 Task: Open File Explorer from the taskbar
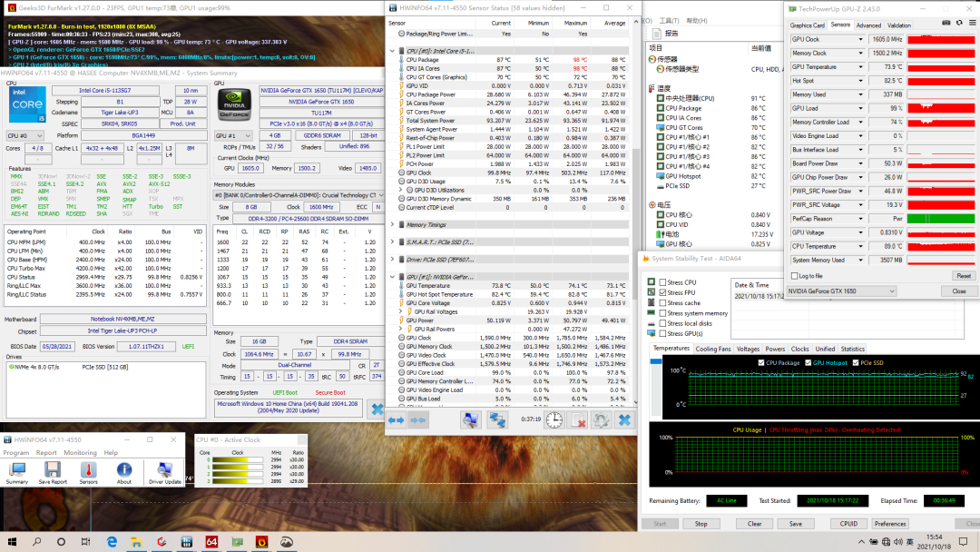pos(136,541)
